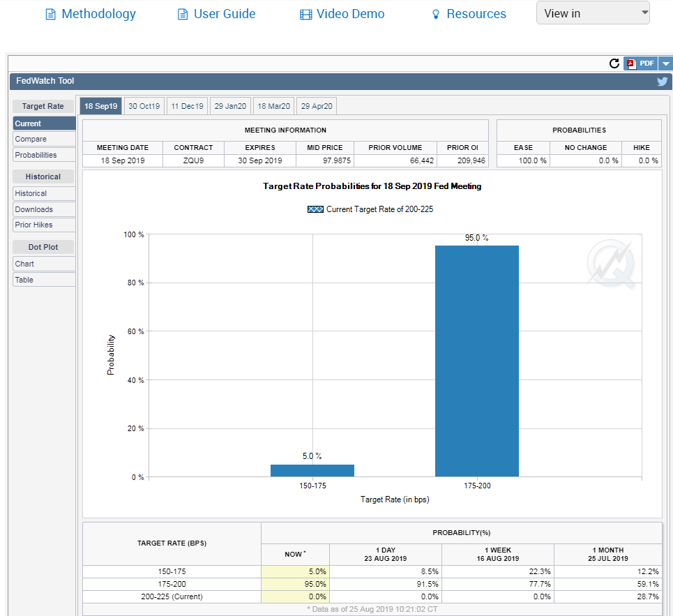
Task: Click the 209,946 prior OI cell
Action: coord(462,160)
